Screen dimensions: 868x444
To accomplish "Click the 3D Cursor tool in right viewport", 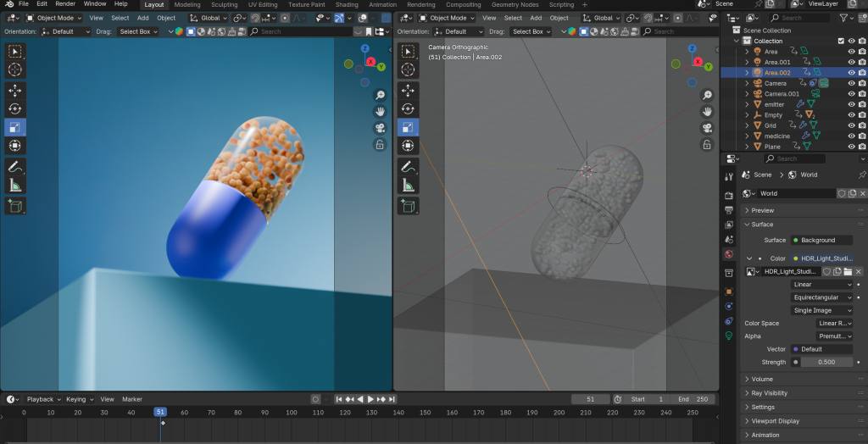I will pos(409,69).
